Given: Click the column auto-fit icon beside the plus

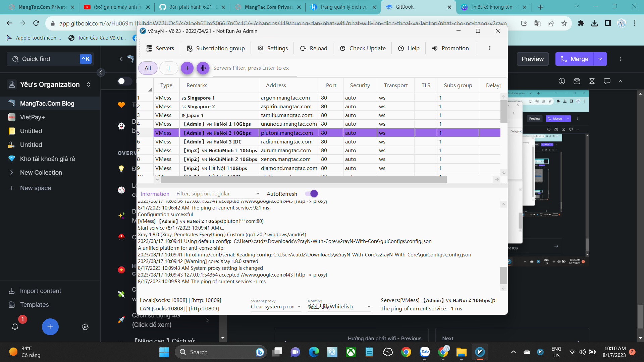Looking at the screenshot, I should tap(203, 68).
